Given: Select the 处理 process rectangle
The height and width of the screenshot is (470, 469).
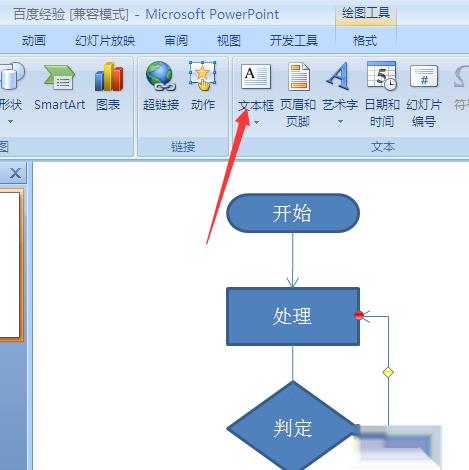Looking at the screenshot, I should coord(293,316).
